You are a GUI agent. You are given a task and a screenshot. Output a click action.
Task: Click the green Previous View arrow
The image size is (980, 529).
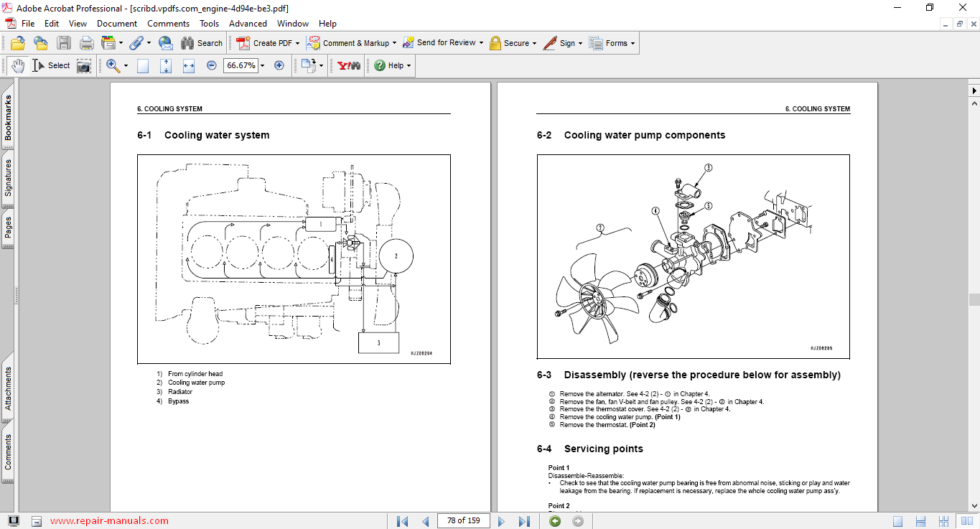[555, 521]
